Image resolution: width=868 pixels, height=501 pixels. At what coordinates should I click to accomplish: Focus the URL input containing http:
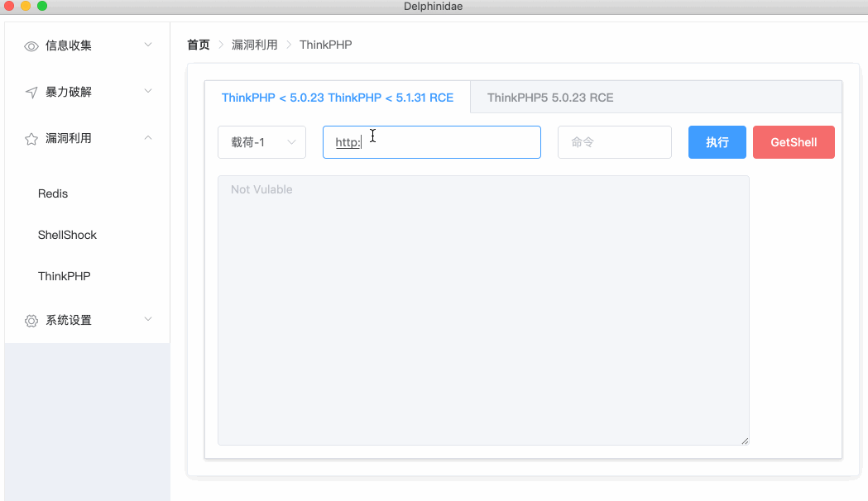point(447,142)
